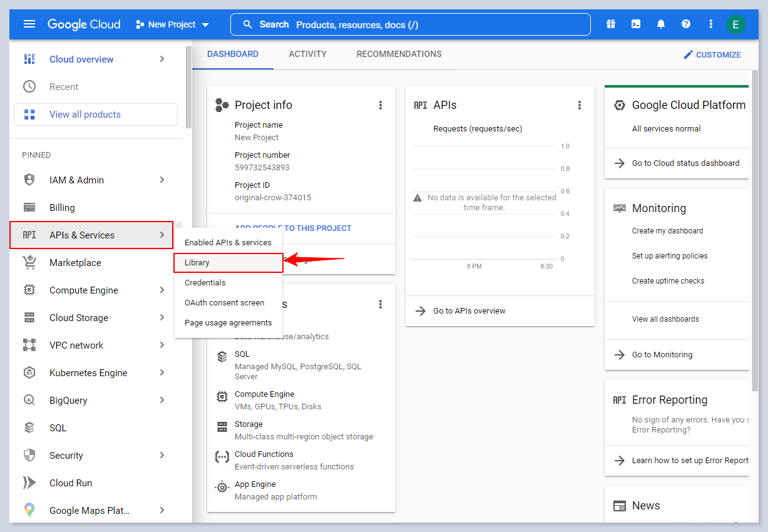The image size is (768, 532).
Task: Open the gift free trial icon
Action: (x=611, y=24)
